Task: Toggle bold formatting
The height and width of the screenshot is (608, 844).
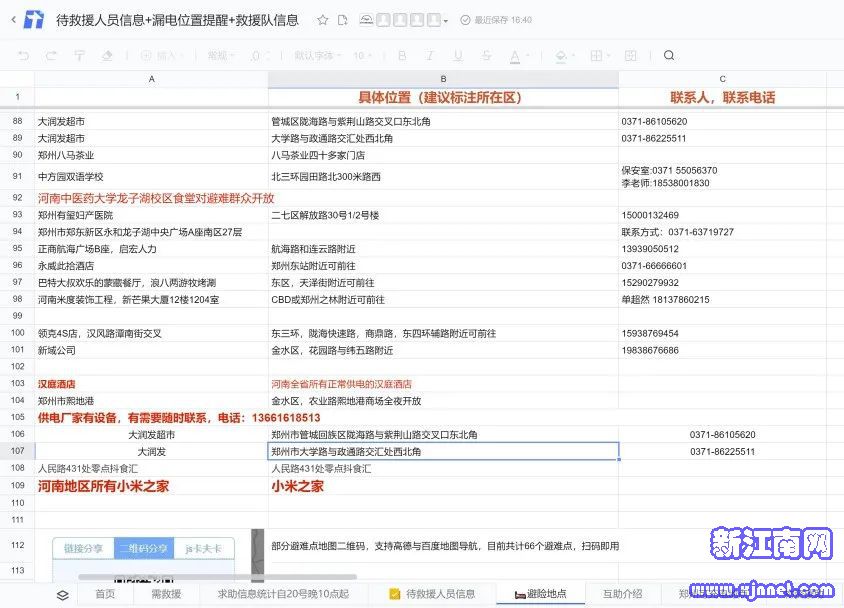Action: click(x=402, y=55)
